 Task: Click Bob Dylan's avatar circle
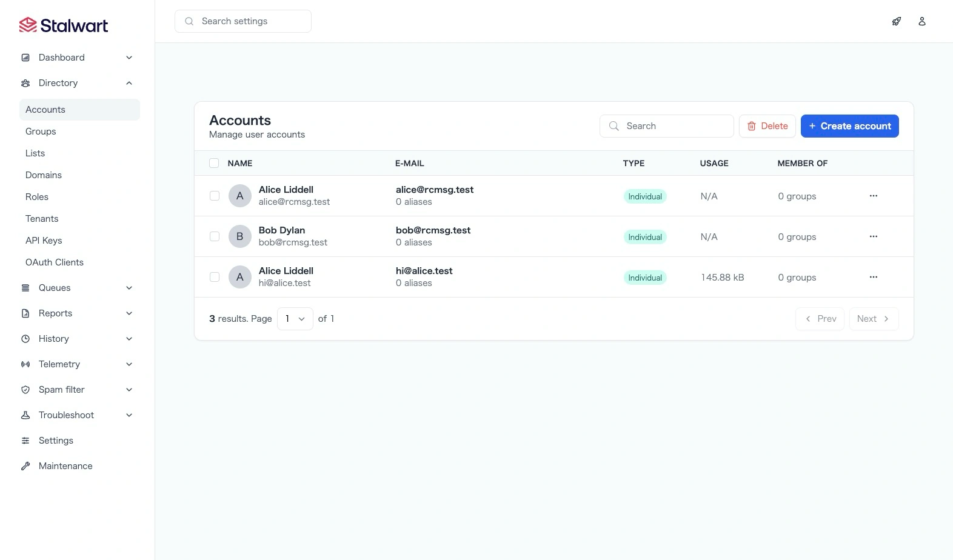pyautogui.click(x=239, y=236)
